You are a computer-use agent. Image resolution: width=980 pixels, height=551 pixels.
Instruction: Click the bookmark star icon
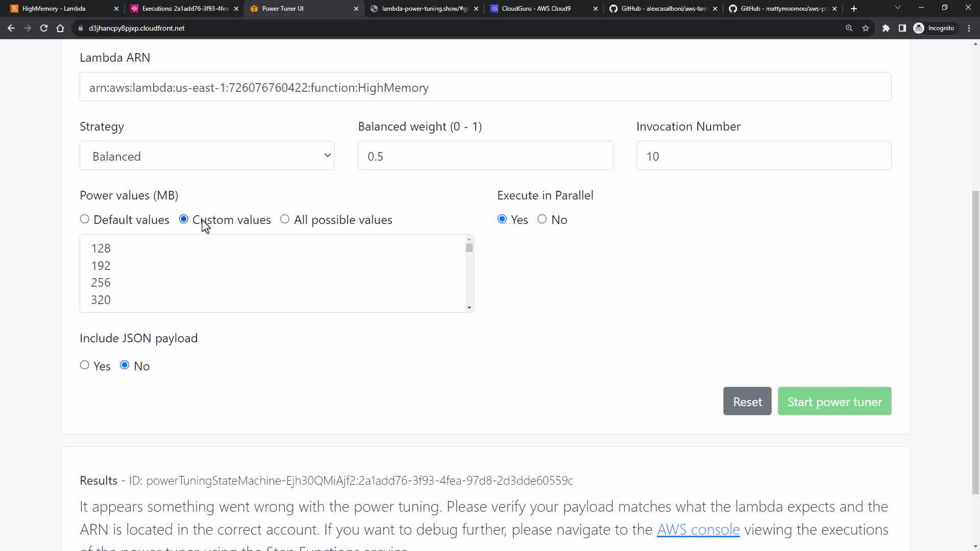[x=866, y=28]
